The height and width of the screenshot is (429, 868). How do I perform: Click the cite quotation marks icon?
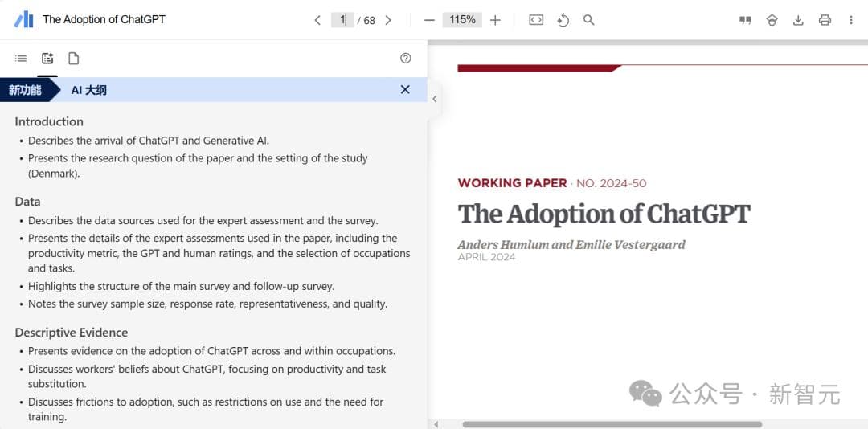point(745,20)
